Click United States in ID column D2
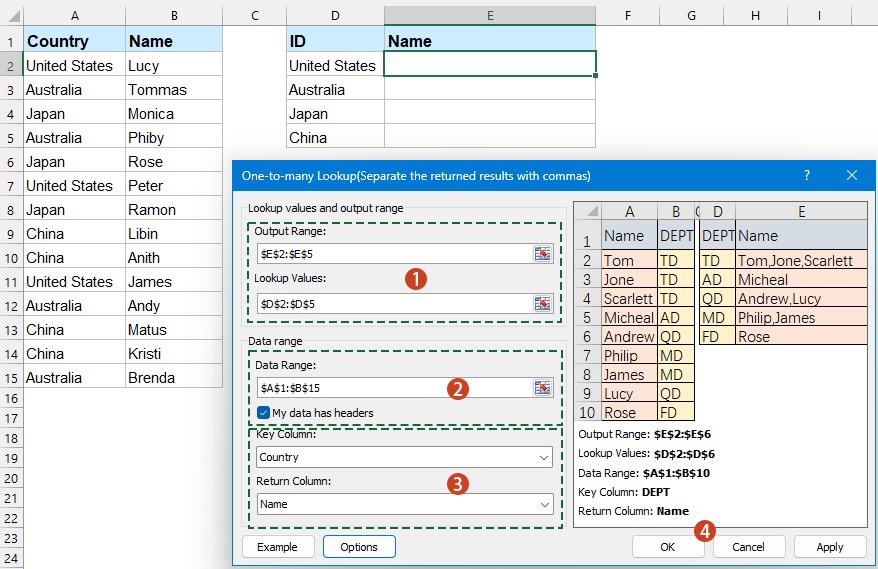 click(335, 66)
